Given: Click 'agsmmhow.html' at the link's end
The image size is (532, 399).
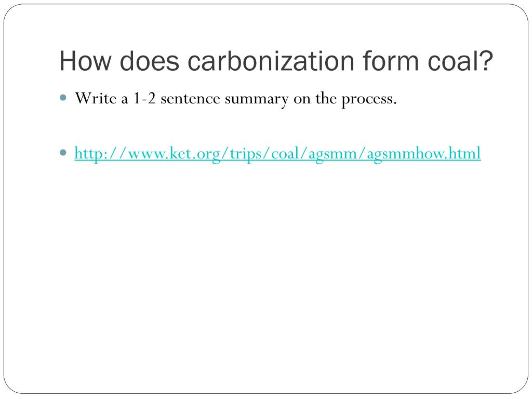Looking at the screenshot, I should [x=424, y=153].
